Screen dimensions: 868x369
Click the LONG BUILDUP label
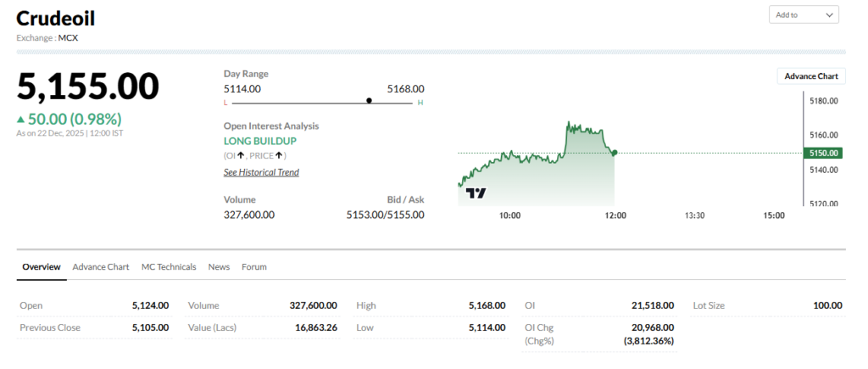260,141
